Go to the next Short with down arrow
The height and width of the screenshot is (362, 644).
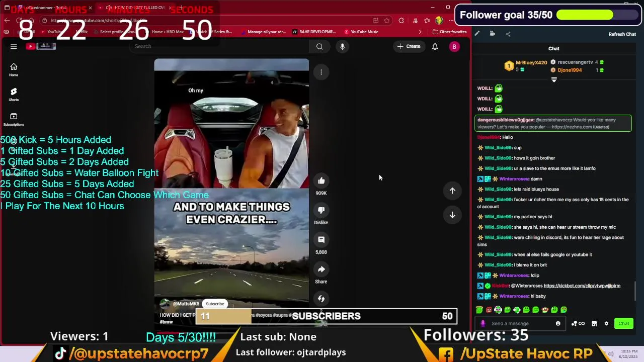tap(452, 215)
